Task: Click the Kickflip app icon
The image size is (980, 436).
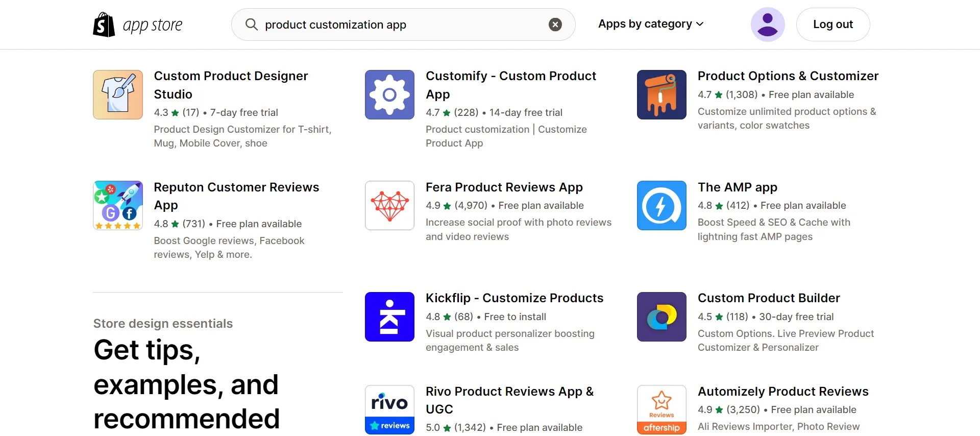Action: coord(389,317)
